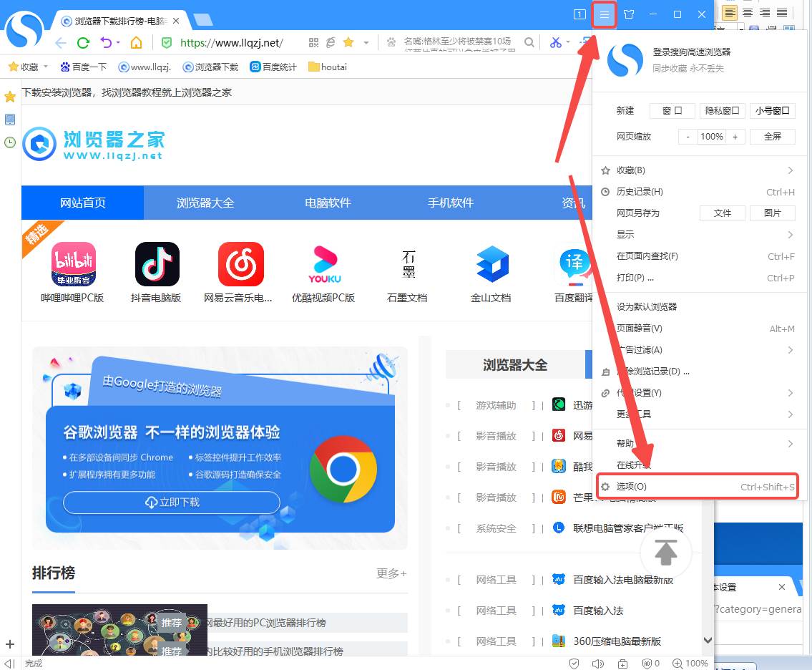This screenshot has height=670, width=812.
Task: Click 手机软件 navigation tab
Action: 451,203
